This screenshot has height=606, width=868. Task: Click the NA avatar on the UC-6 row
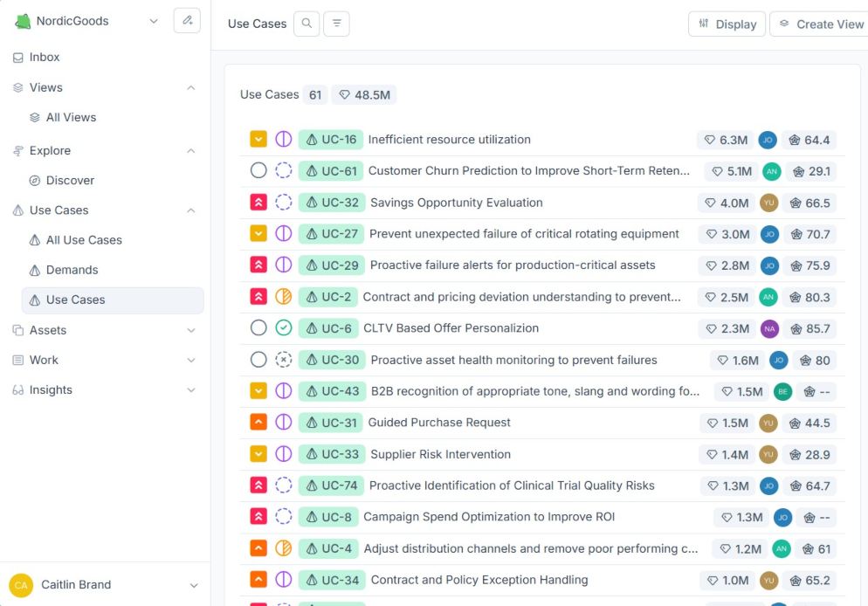(769, 328)
